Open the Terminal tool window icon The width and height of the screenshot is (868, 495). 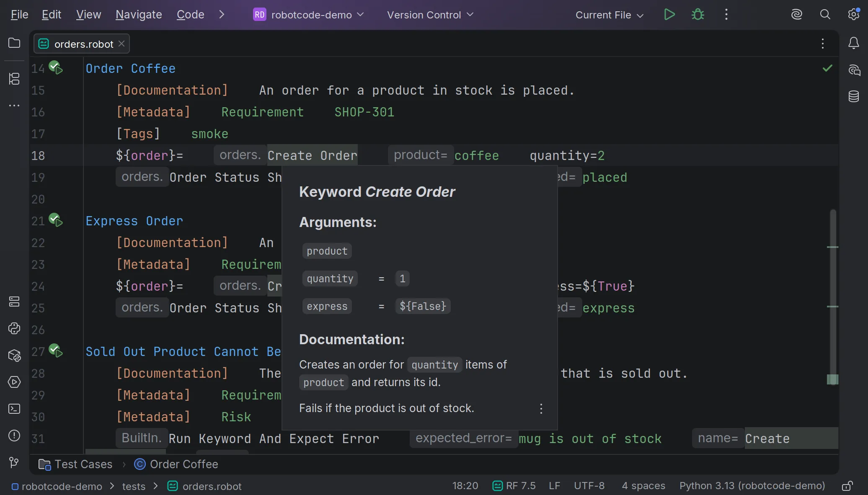click(x=14, y=409)
